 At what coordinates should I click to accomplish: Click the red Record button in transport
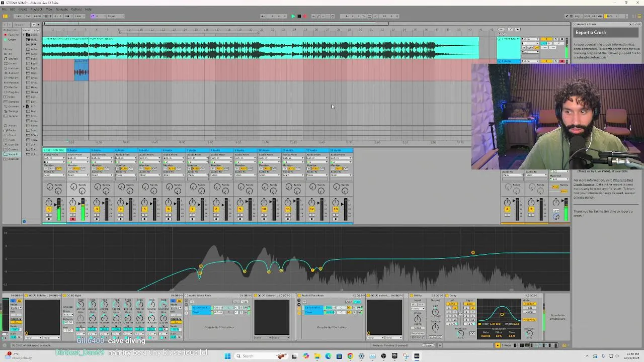(x=304, y=16)
